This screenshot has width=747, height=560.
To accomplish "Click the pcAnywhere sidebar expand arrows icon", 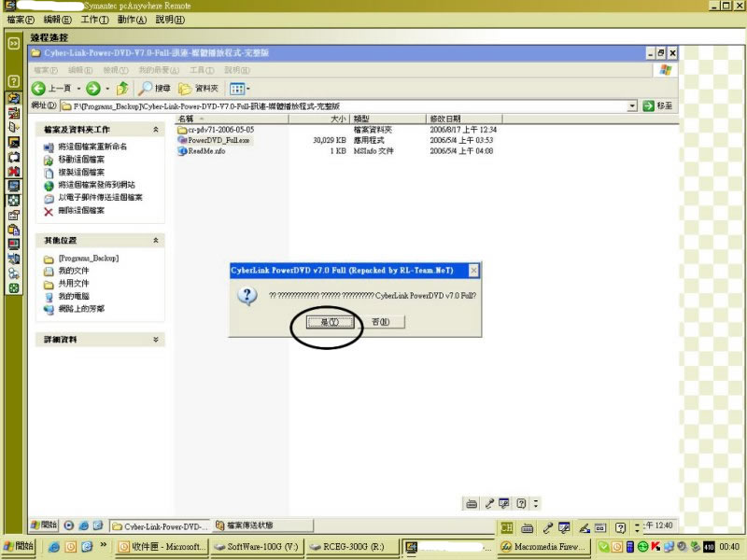I will pos(14,43).
